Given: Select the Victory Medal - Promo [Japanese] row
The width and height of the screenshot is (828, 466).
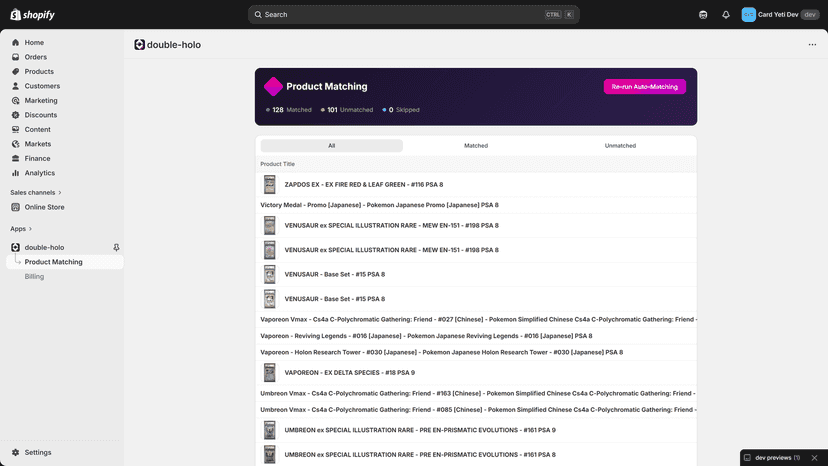Looking at the screenshot, I should click(476, 205).
